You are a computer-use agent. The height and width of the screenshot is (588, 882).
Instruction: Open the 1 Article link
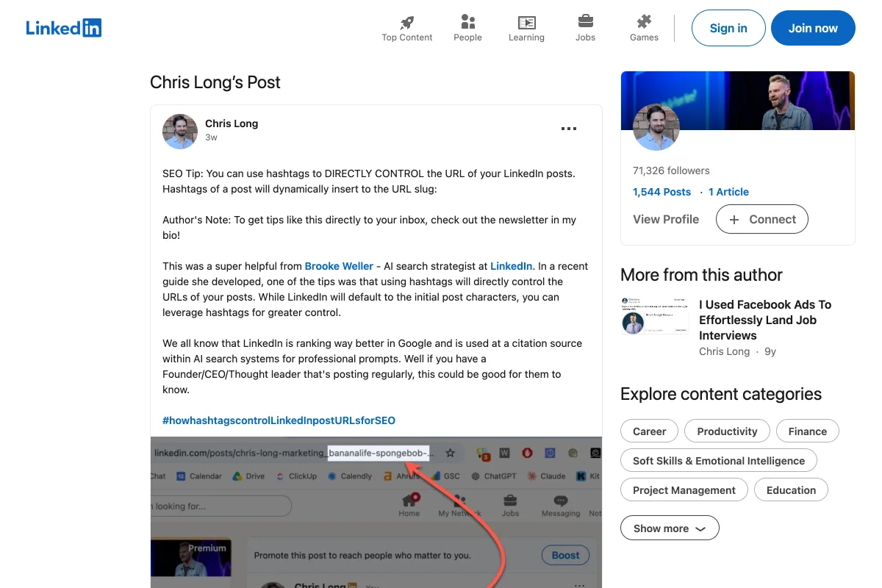[x=728, y=192]
